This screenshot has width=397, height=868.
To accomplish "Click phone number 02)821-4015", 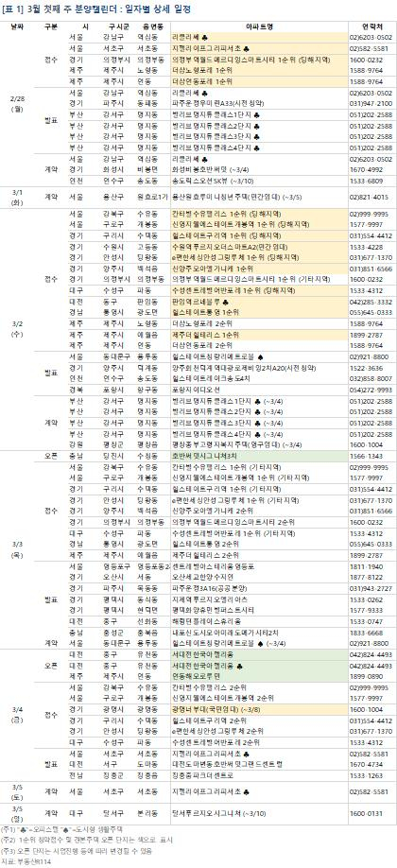I will [x=371, y=197].
